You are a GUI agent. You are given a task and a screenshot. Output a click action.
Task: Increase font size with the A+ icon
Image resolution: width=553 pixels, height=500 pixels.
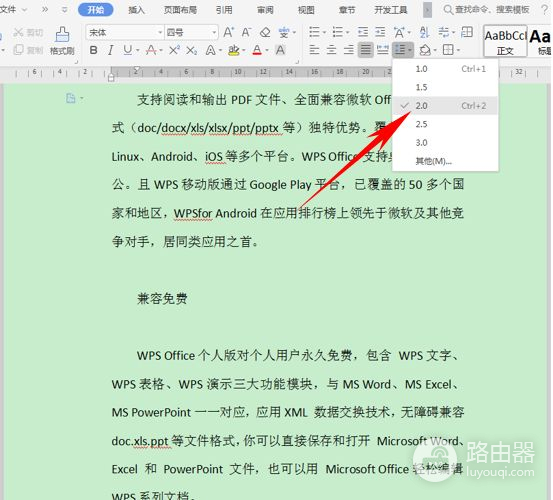(x=228, y=32)
